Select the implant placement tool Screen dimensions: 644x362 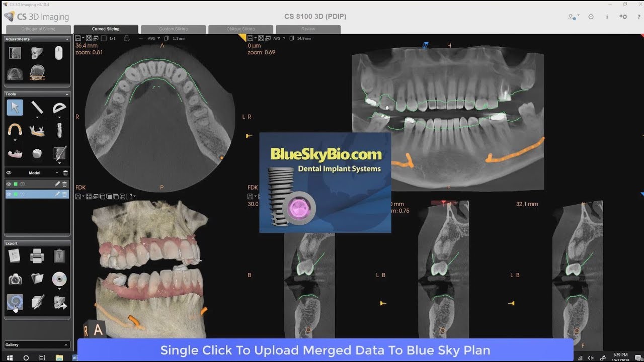[x=59, y=130]
